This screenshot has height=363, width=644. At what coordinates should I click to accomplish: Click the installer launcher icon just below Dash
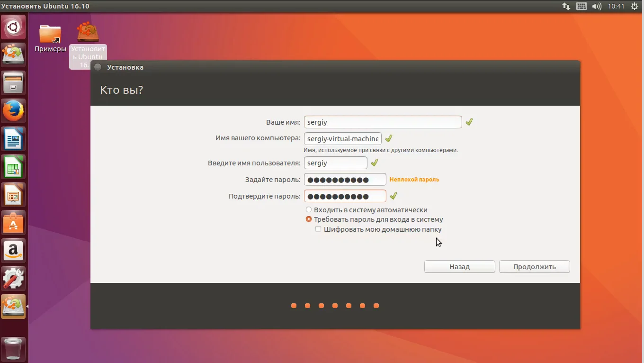click(13, 55)
